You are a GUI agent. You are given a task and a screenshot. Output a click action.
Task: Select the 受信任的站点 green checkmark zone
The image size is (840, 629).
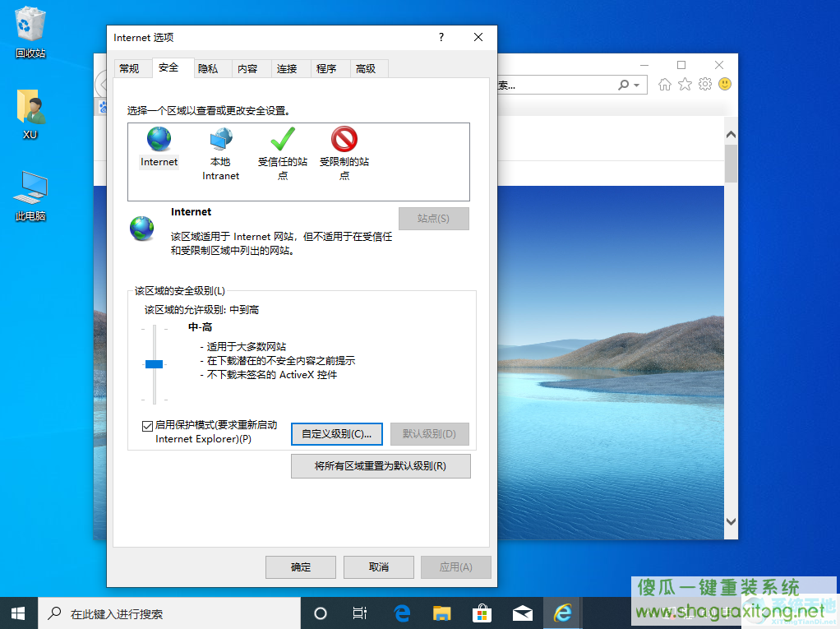(282, 139)
